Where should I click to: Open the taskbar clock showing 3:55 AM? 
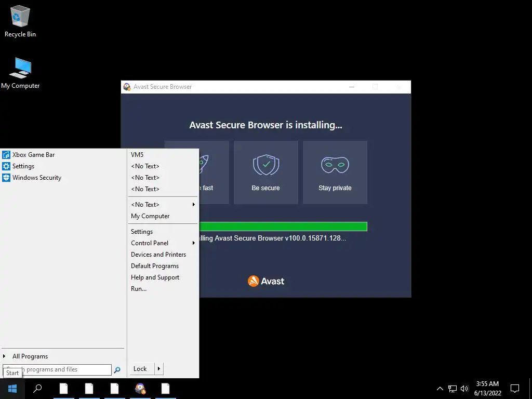coord(487,389)
